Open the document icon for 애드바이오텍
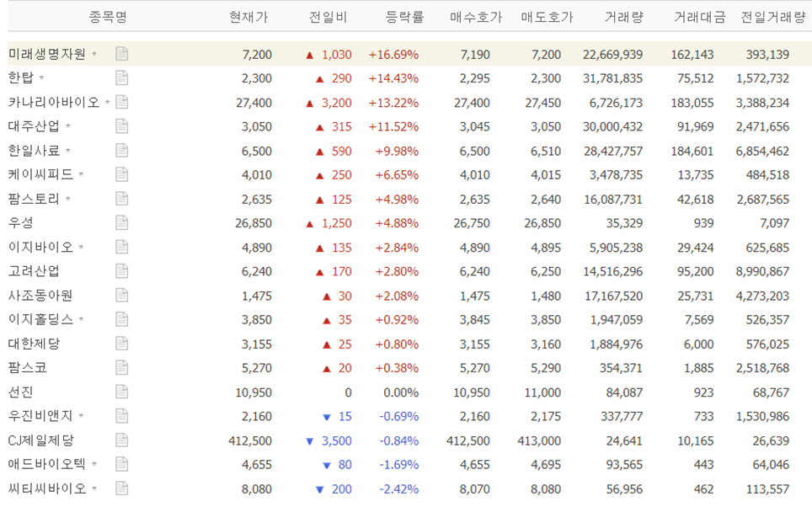The image size is (812, 507). coord(121,464)
